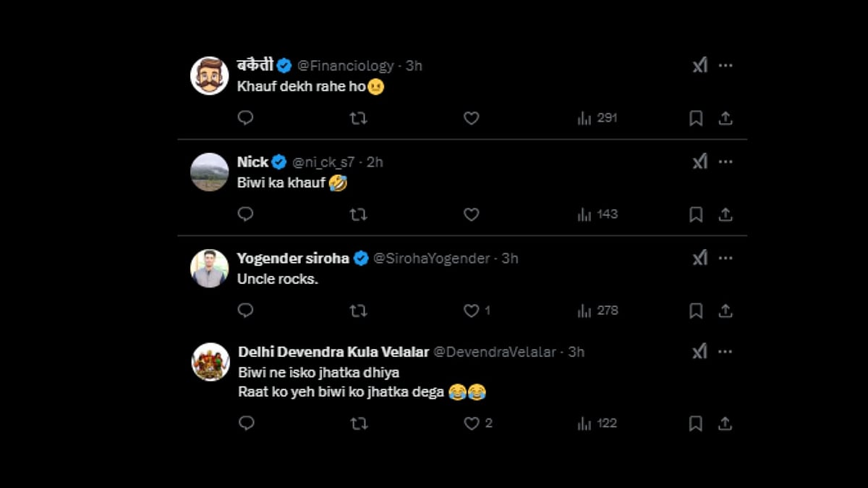Viewport: 868px width, 488px height.
Task: Repost Nick's 'Biwi ka khauf' tweet
Action: point(358,214)
